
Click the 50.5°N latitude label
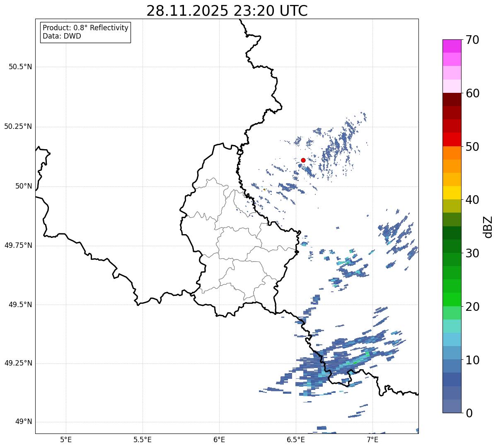coord(20,67)
